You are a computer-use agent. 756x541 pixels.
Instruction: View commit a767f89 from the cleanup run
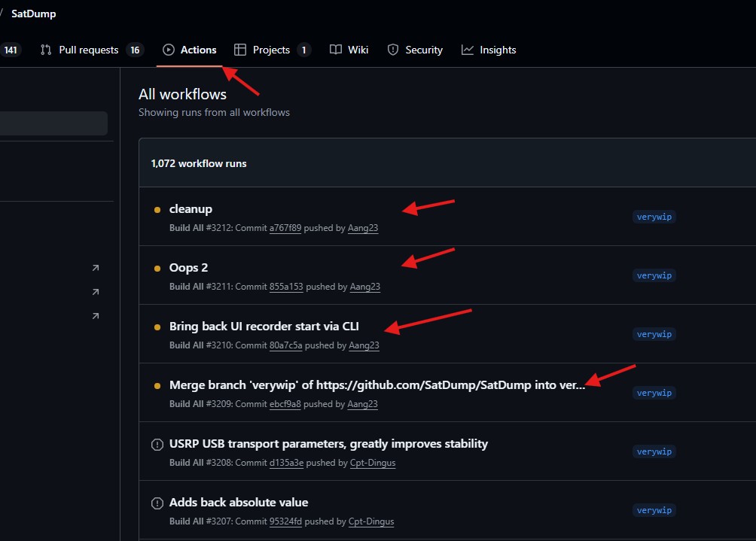[285, 228]
